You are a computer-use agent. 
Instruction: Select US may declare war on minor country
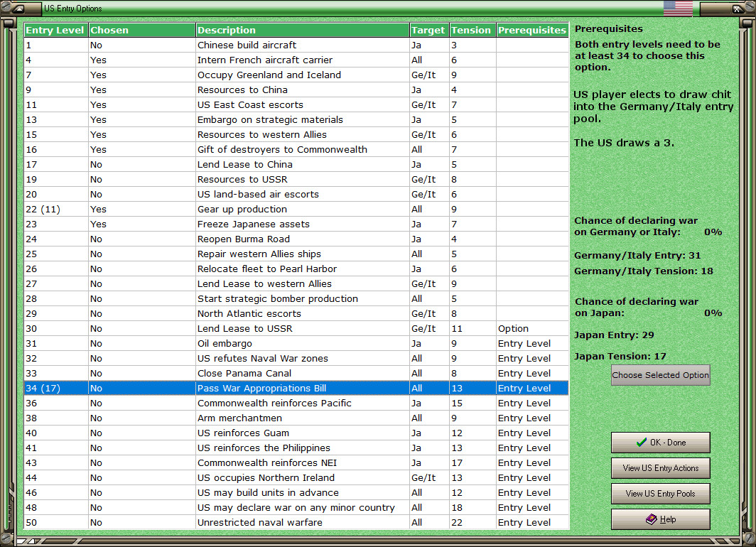click(296, 508)
